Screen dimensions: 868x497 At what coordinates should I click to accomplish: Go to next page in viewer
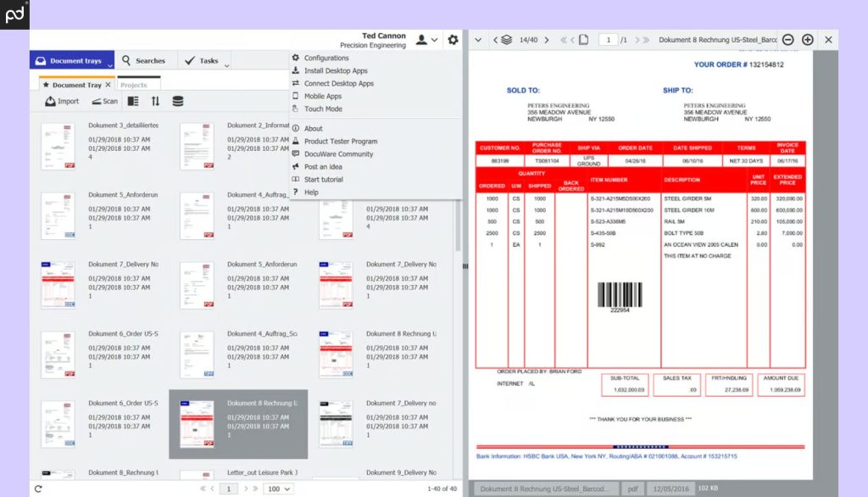(637, 40)
